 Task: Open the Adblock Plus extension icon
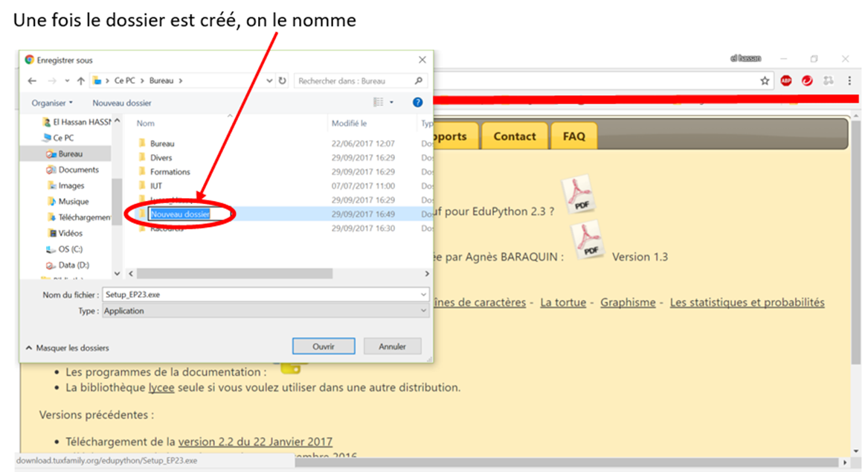click(x=786, y=80)
